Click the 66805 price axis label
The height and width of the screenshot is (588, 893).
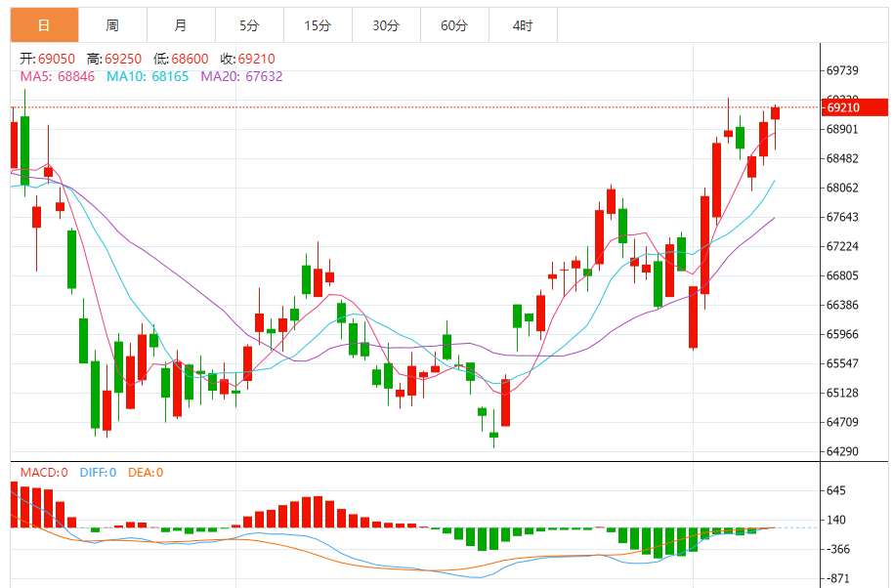point(842,275)
